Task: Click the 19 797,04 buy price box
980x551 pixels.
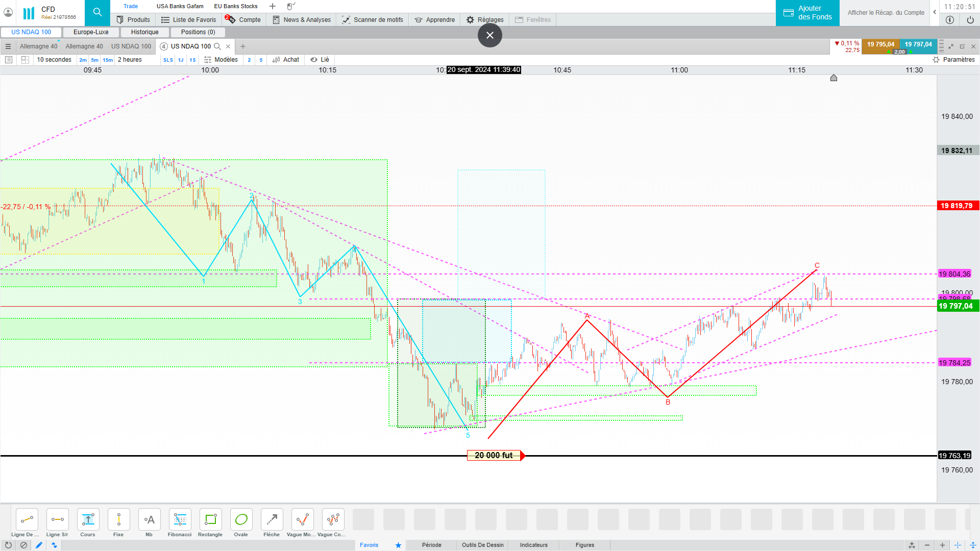Action: pos(918,44)
